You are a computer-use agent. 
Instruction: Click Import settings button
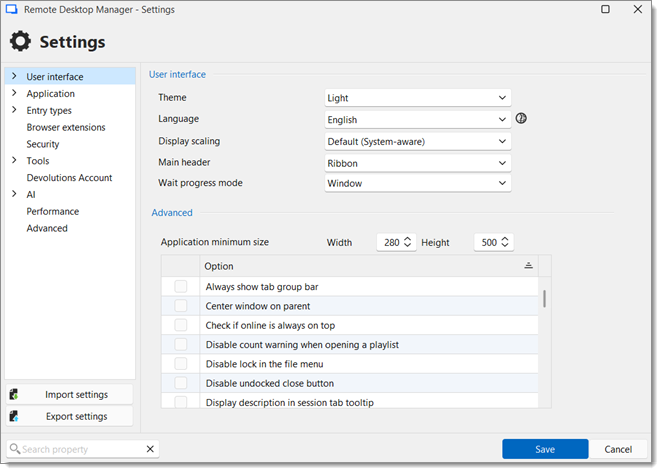pos(70,395)
